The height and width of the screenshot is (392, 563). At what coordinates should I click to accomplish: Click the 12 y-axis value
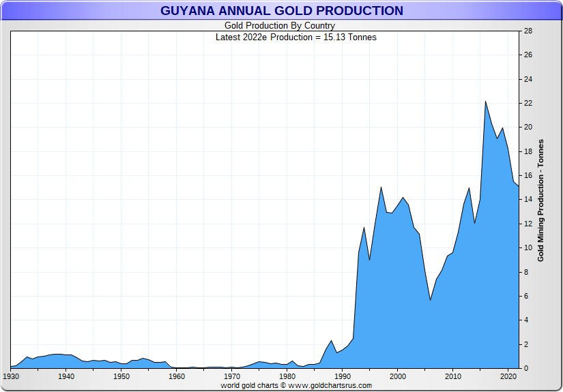(528, 224)
